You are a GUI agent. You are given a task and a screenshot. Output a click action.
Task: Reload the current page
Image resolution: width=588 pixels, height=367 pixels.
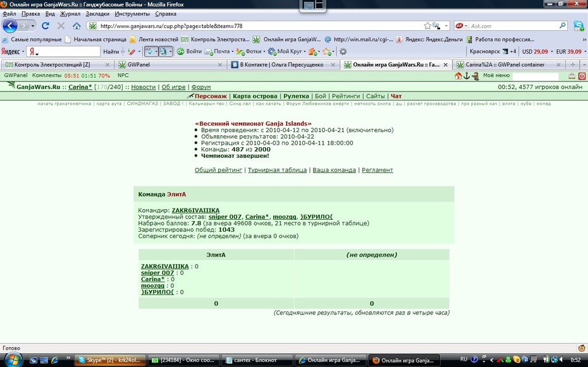click(x=46, y=26)
